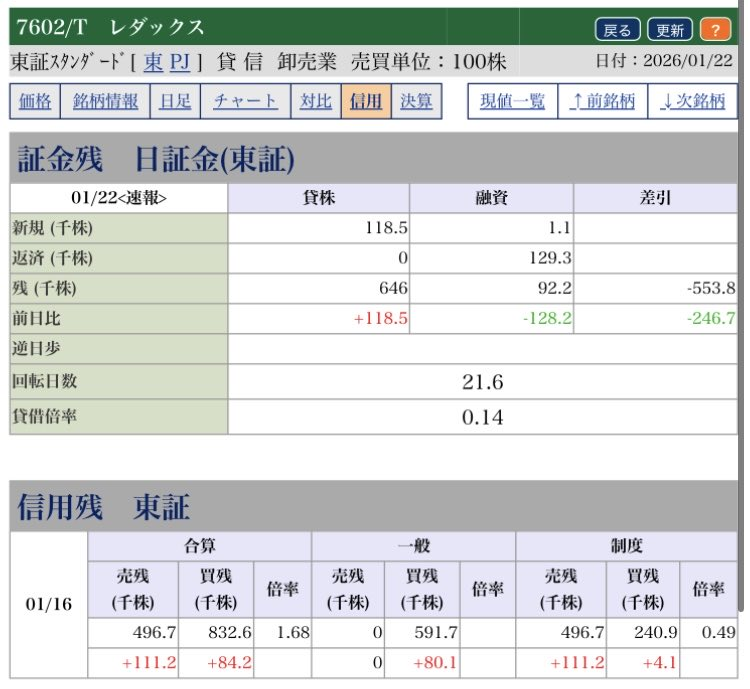Click the 貸借倍率 value 0.14
The width and height of the screenshot is (750, 689).
point(482,417)
